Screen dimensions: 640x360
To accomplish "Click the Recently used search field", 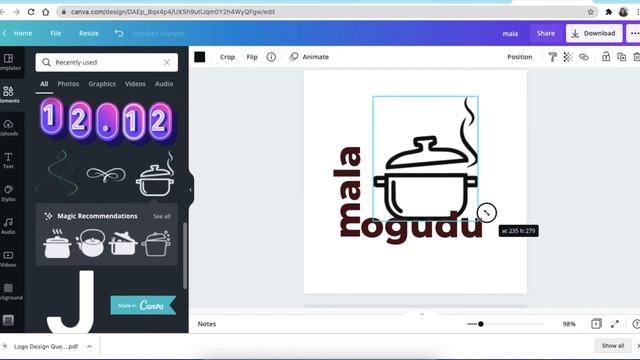I will [106, 62].
